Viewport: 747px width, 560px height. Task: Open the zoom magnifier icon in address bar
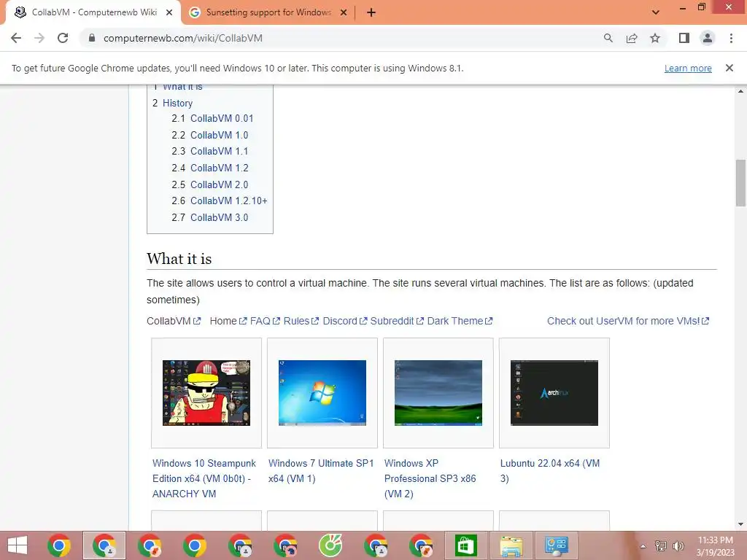click(x=608, y=38)
